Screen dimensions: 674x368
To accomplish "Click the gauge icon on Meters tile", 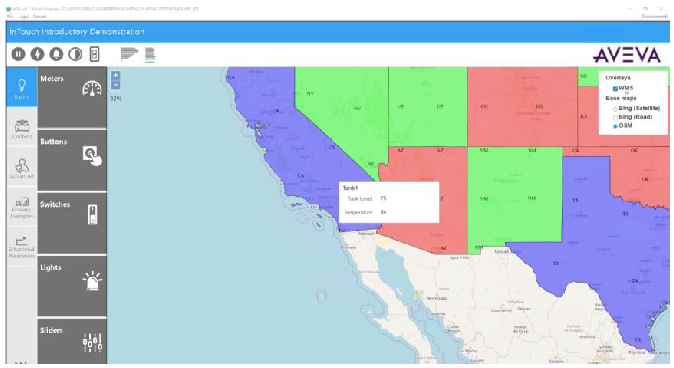I will coord(92,88).
